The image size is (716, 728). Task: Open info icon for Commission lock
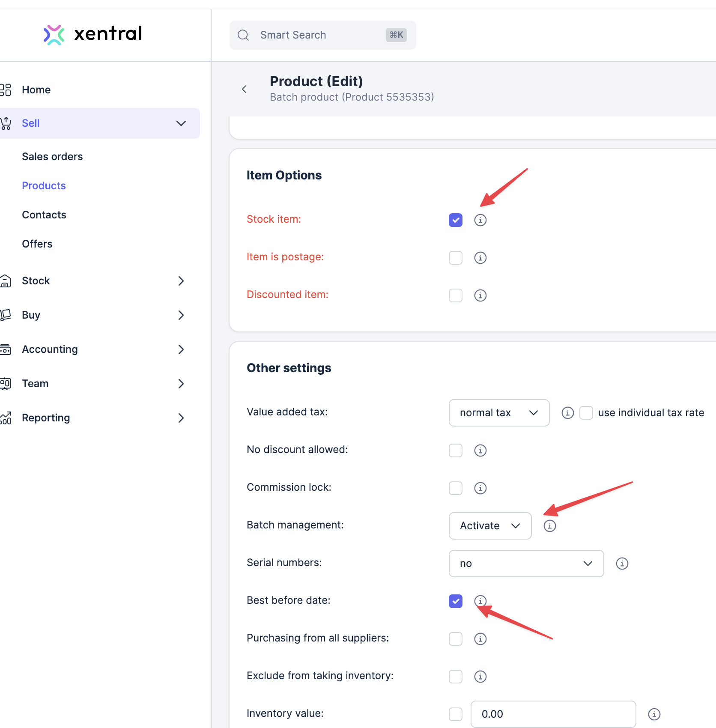click(480, 488)
